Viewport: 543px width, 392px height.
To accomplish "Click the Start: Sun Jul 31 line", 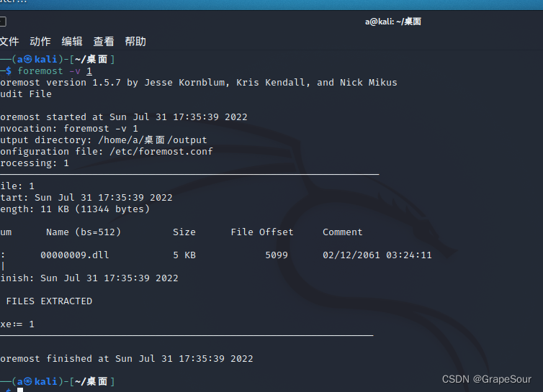I will coord(86,198).
